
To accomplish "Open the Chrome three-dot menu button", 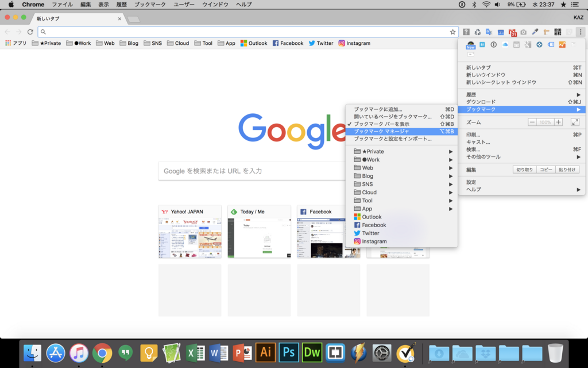I will tap(581, 32).
